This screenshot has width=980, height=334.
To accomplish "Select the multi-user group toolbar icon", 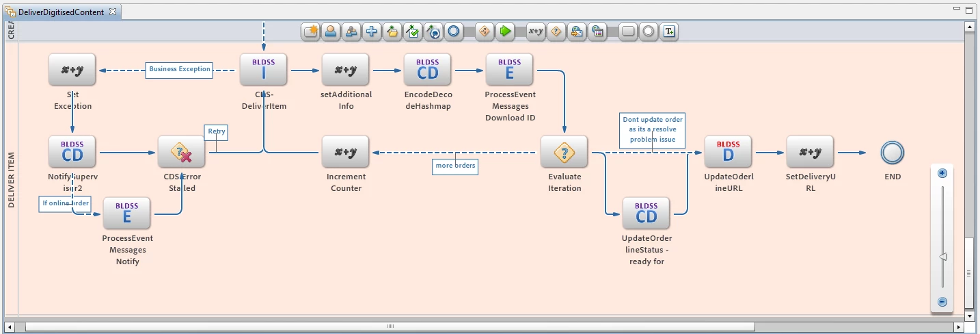I will [351, 31].
